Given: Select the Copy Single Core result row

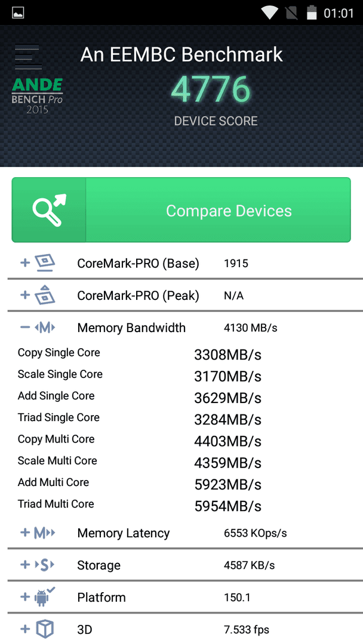Looking at the screenshot, I should [181, 354].
